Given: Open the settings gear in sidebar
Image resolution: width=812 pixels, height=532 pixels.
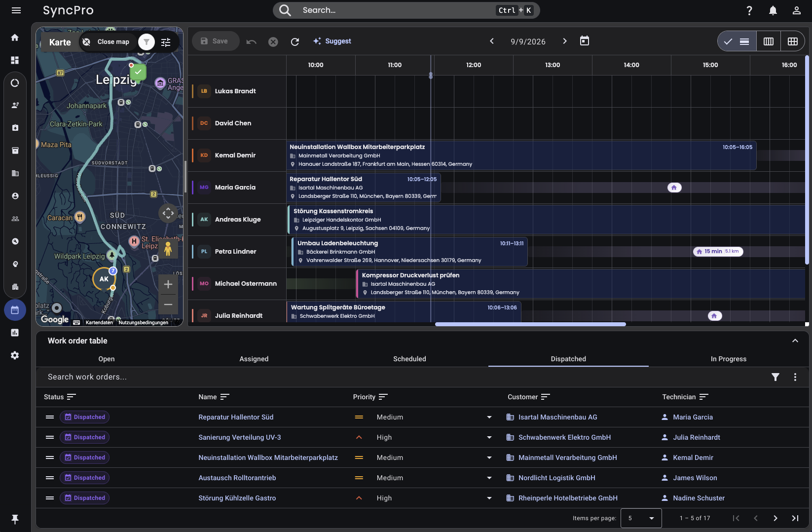Looking at the screenshot, I should (15, 355).
